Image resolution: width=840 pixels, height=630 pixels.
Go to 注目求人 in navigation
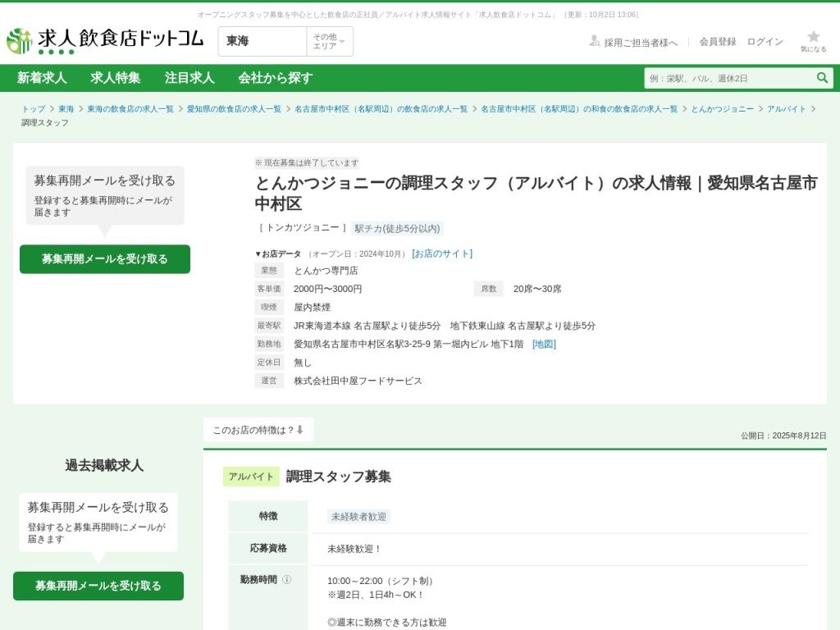[x=189, y=78]
